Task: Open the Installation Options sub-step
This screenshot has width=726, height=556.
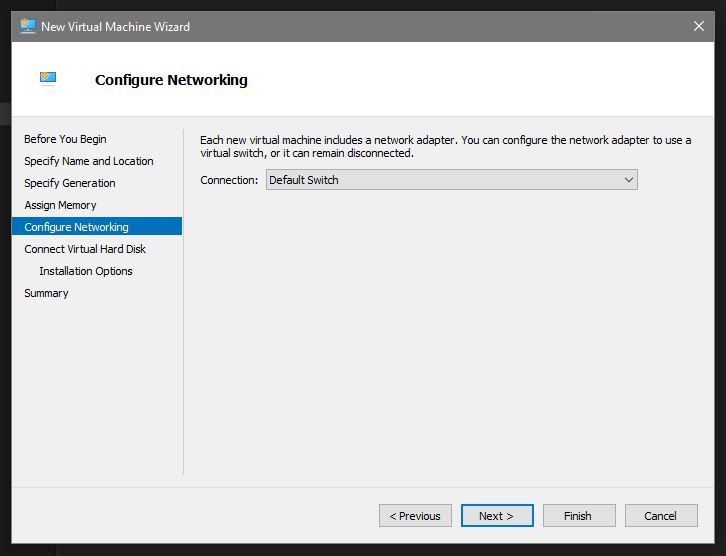Action: coord(86,271)
